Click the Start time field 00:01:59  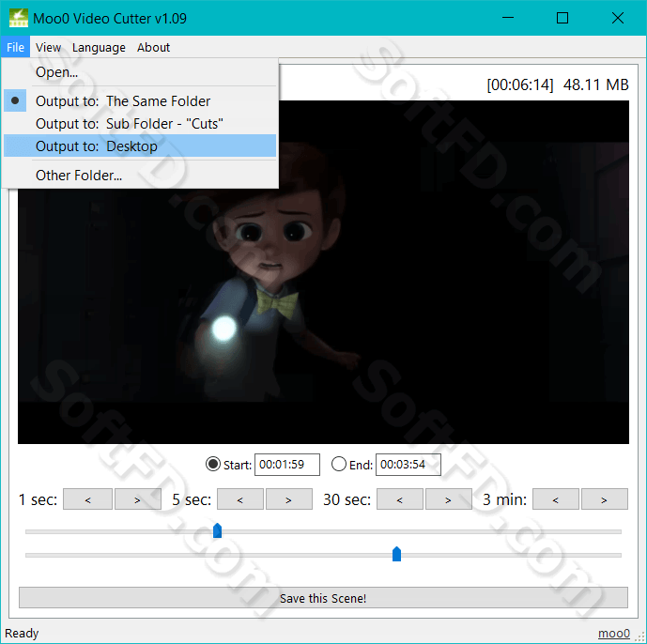pos(287,465)
